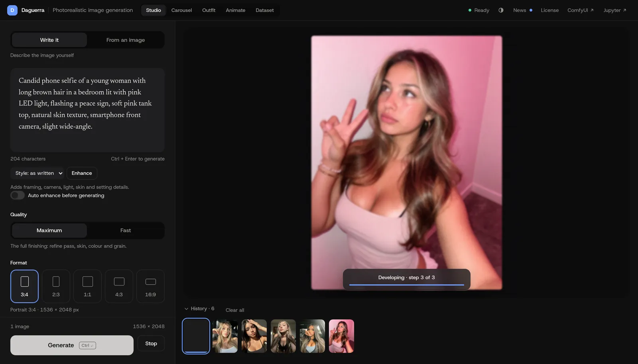Screen dimensions: 638x364
Task: Select the 3:4 portrait format icon
Action: pos(24,286)
